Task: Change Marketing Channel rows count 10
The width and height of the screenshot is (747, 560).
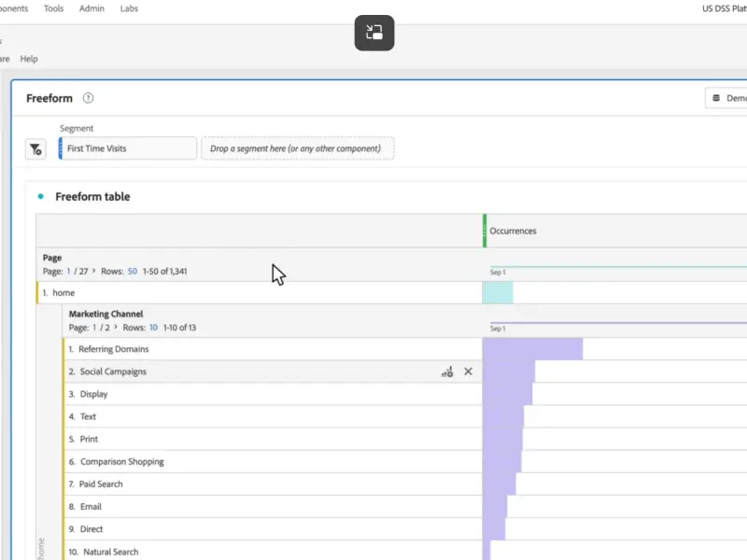Action: 153,328
